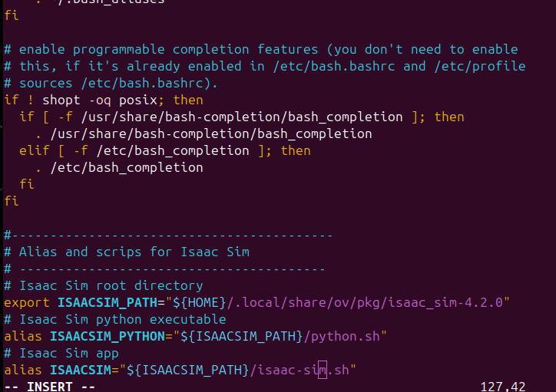Click '/etc/profile' in the second comment line
Screen dimensions: 556x392
pos(480,66)
